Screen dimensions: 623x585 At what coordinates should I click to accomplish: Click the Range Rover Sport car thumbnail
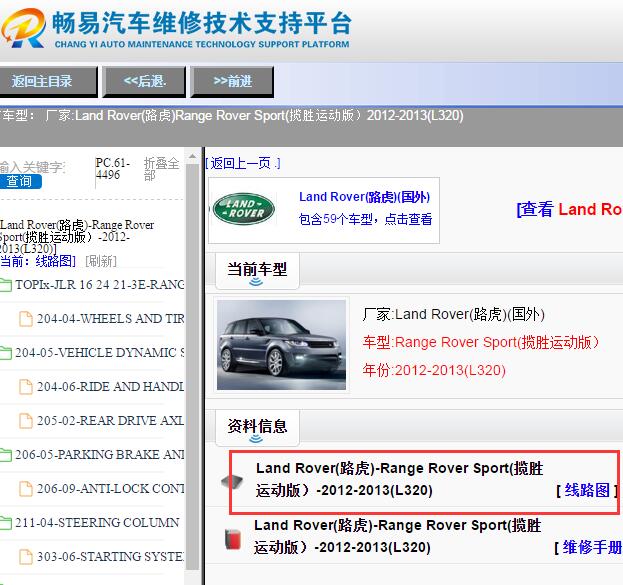(281, 345)
